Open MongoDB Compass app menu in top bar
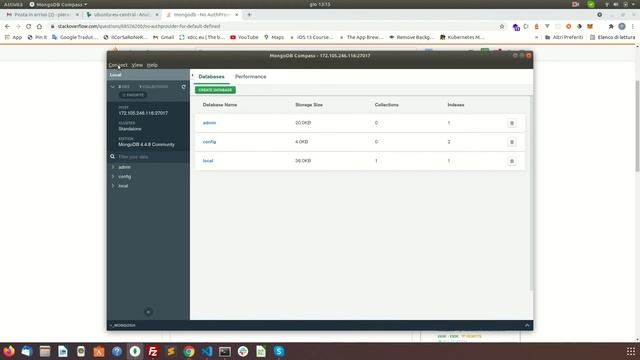This screenshot has height=360, width=640. point(58,4)
